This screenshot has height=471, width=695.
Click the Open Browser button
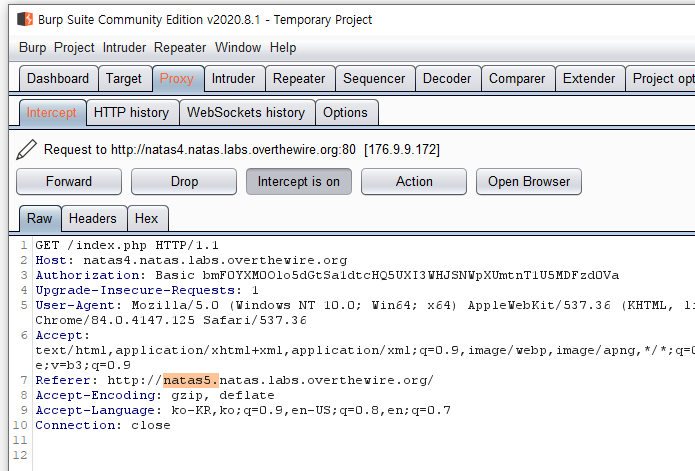(529, 182)
